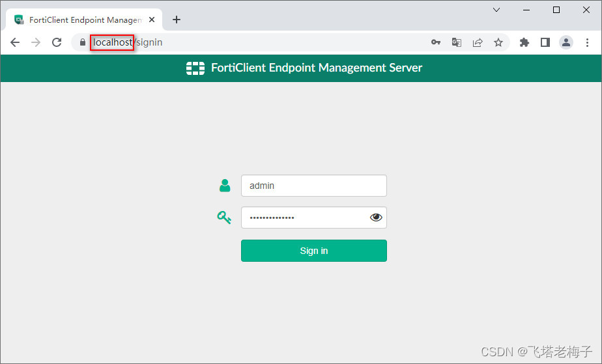Click the browser forward arrow
The height and width of the screenshot is (364, 602).
(36, 42)
